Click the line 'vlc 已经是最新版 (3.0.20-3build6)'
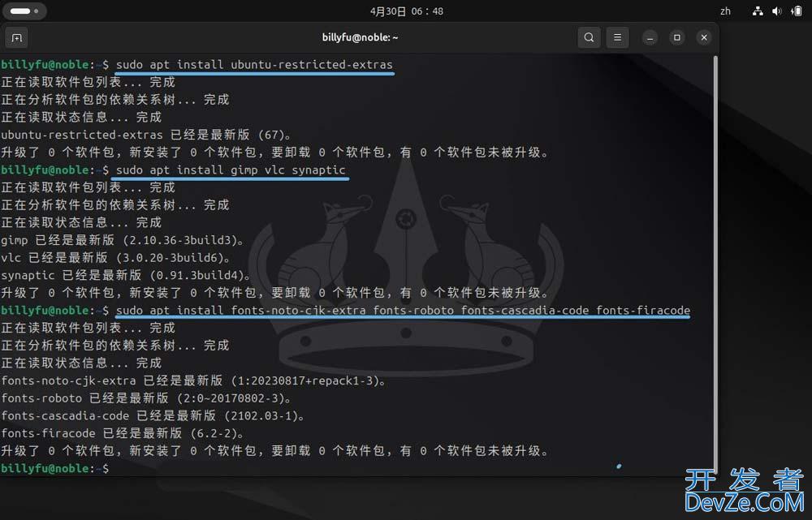 (x=116, y=258)
